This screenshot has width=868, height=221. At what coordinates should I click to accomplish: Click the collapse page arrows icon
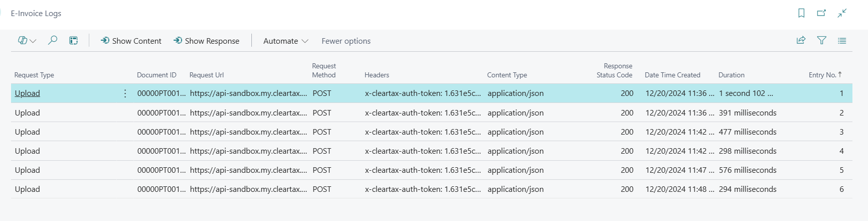[842, 14]
